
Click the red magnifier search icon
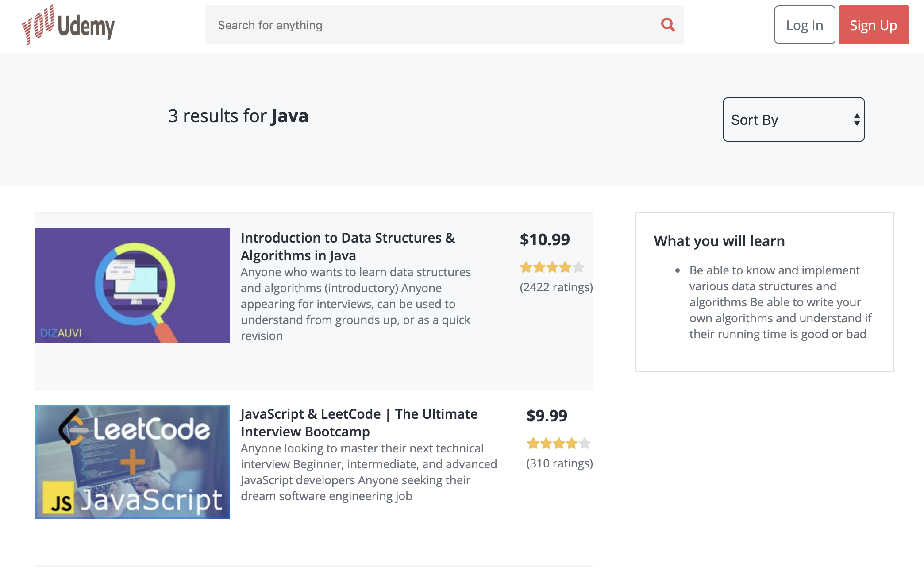(668, 25)
